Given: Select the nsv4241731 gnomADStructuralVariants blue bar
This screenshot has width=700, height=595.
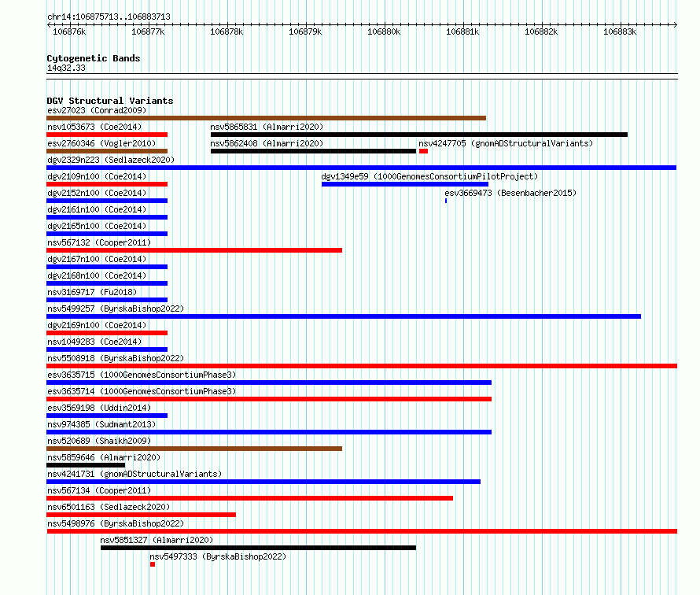Looking at the screenshot, I should coord(263,482).
